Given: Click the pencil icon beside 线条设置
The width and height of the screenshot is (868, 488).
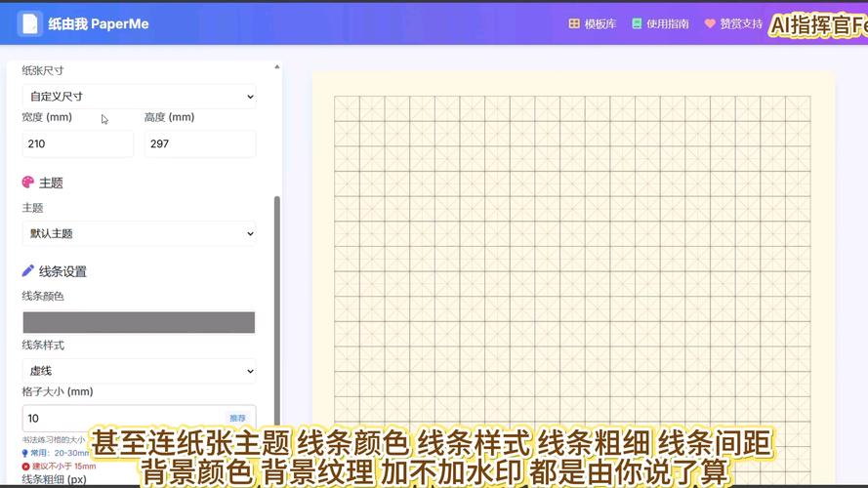Looking at the screenshot, I should tap(28, 271).
